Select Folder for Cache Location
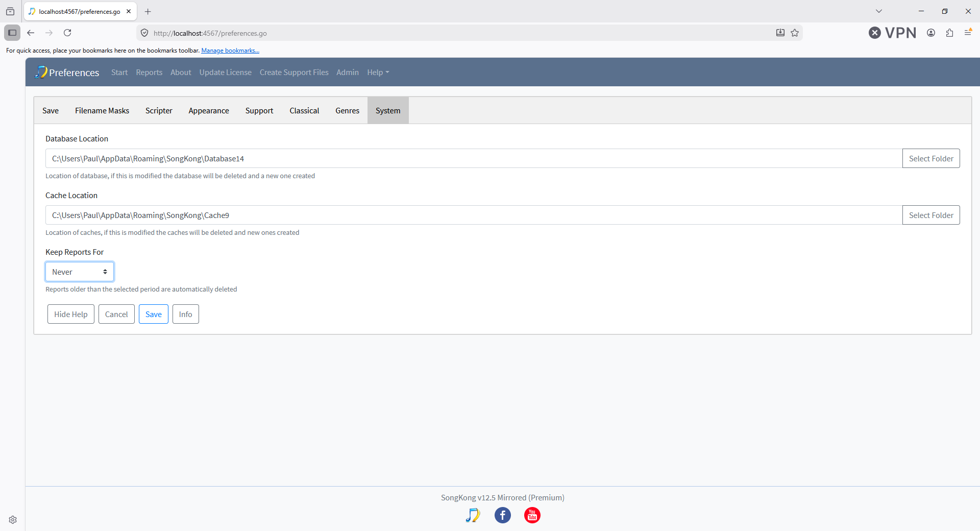 931,215
